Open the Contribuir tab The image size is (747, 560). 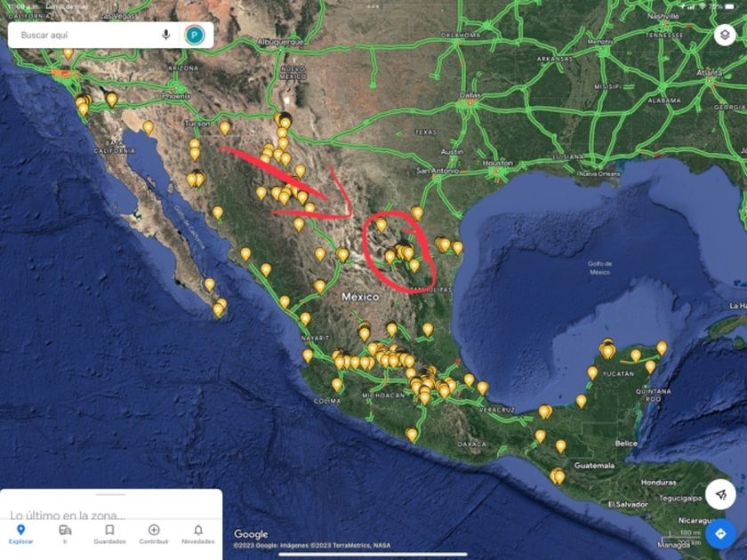(x=154, y=534)
